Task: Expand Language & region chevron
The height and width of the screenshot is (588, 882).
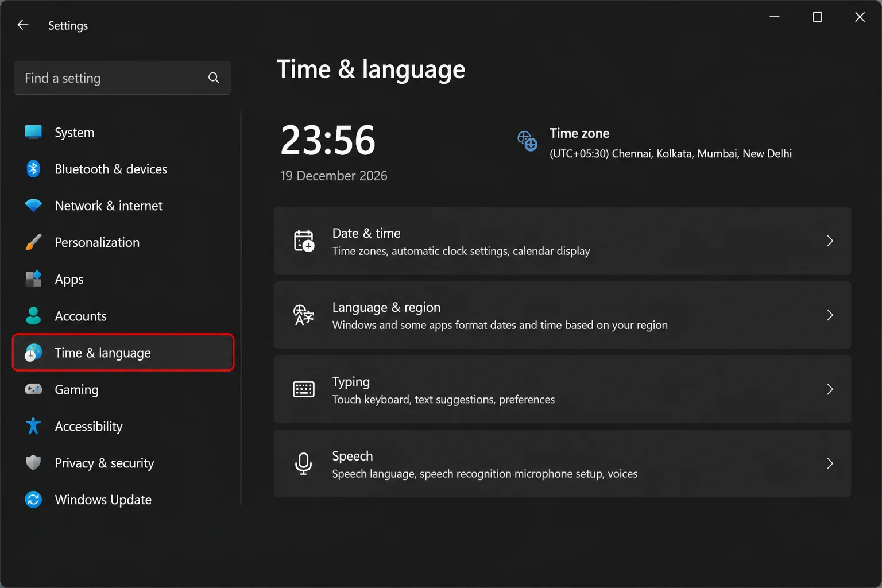Action: tap(830, 315)
